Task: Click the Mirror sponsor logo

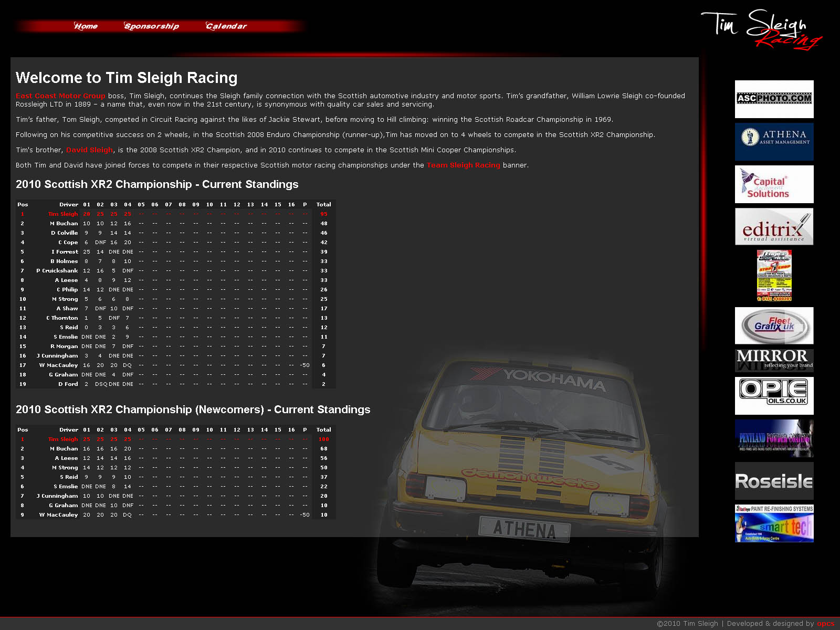Action: tap(774, 360)
